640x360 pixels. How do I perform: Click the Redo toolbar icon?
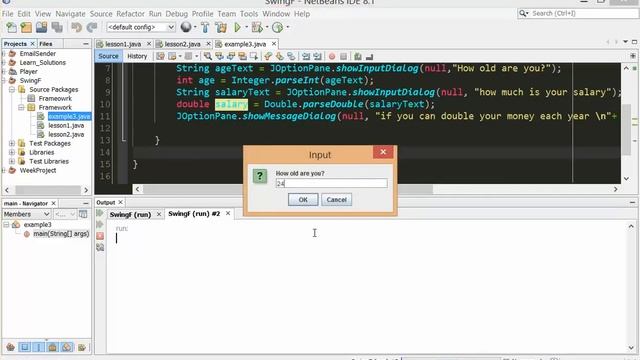pyautogui.click(x=92, y=27)
